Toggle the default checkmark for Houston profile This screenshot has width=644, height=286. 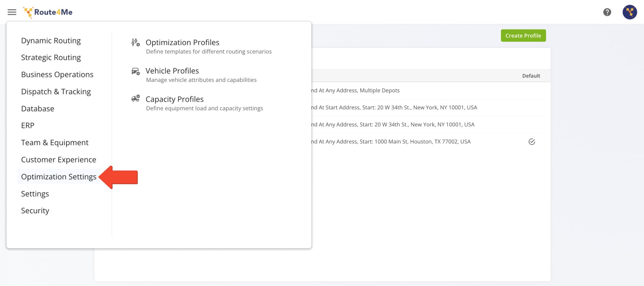[x=531, y=142]
